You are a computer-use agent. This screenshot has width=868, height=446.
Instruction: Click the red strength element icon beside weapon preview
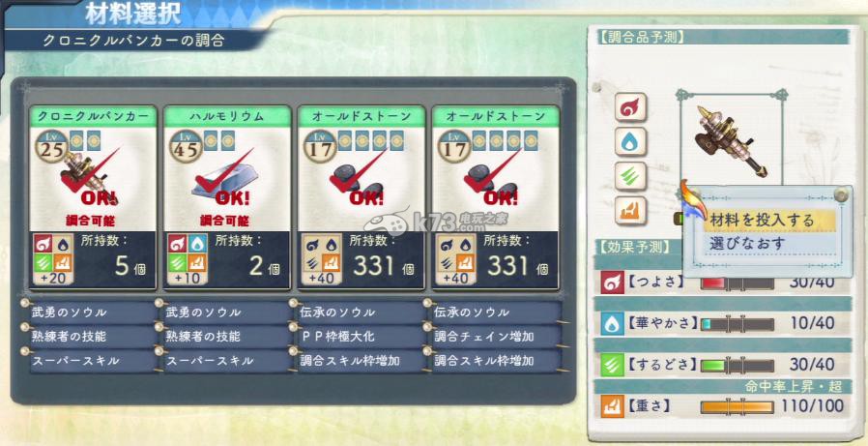click(x=630, y=107)
